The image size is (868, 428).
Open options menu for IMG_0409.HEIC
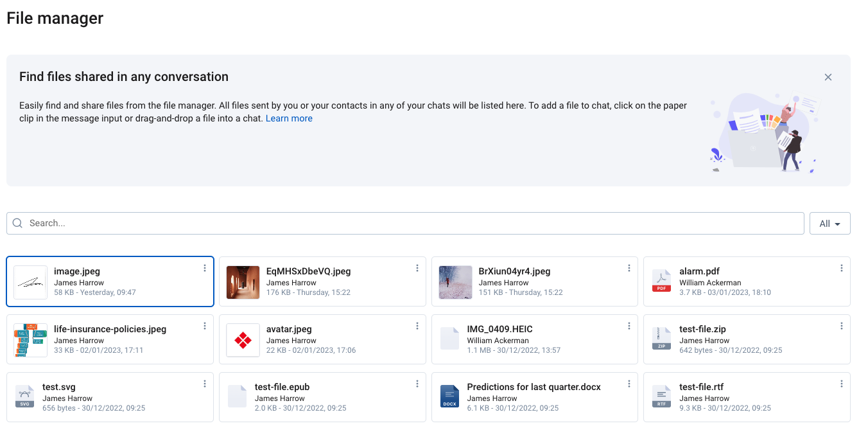tap(629, 326)
